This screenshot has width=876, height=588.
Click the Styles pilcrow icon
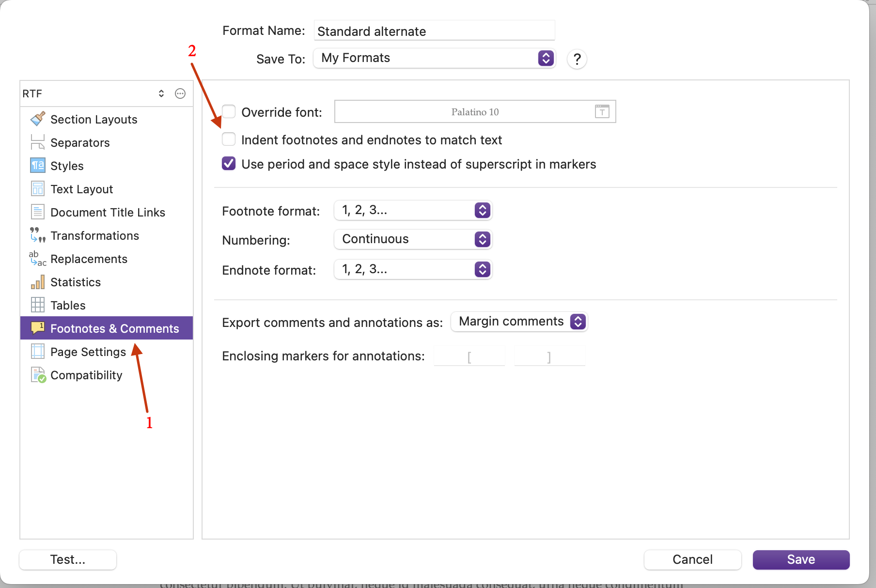click(38, 165)
